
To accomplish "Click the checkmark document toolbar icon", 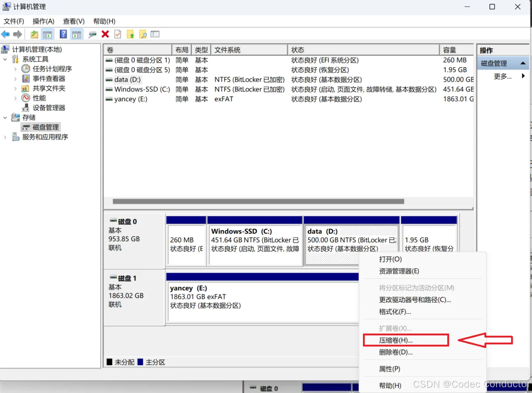I will pyautogui.click(x=118, y=34).
